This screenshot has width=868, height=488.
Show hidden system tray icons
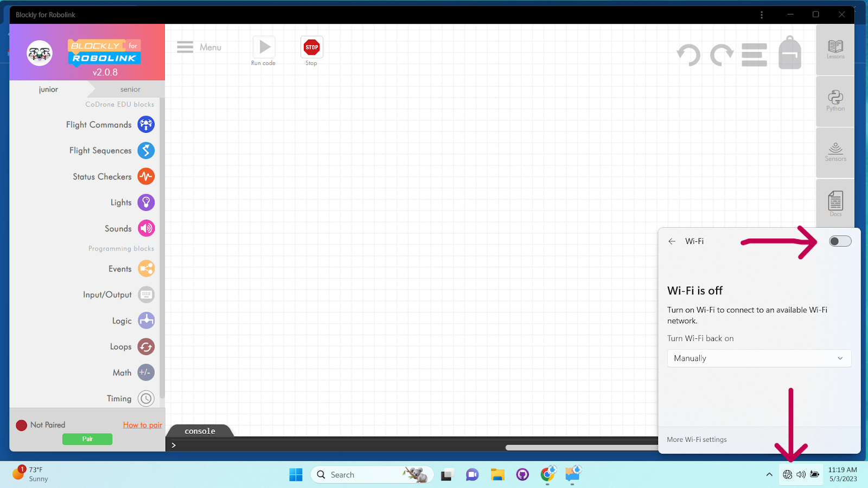pyautogui.click(x=769, y=475)
